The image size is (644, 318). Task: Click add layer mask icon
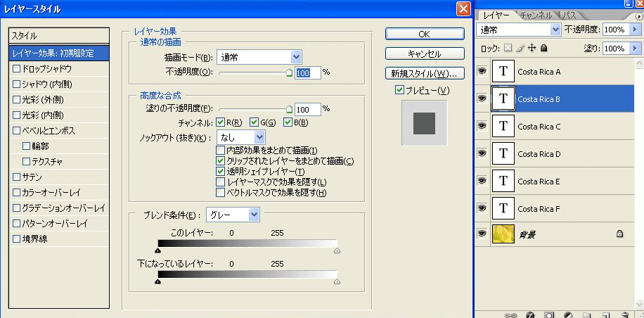tap(549, 315)
